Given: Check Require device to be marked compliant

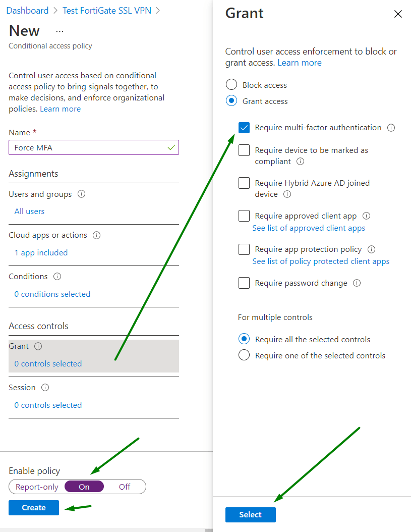Looking at the screenshot, I should [244, 150].
